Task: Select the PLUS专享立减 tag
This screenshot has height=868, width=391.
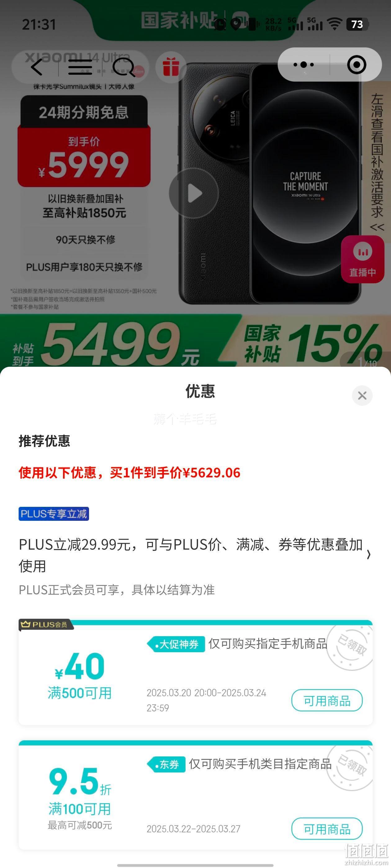Action: point(54,514)
